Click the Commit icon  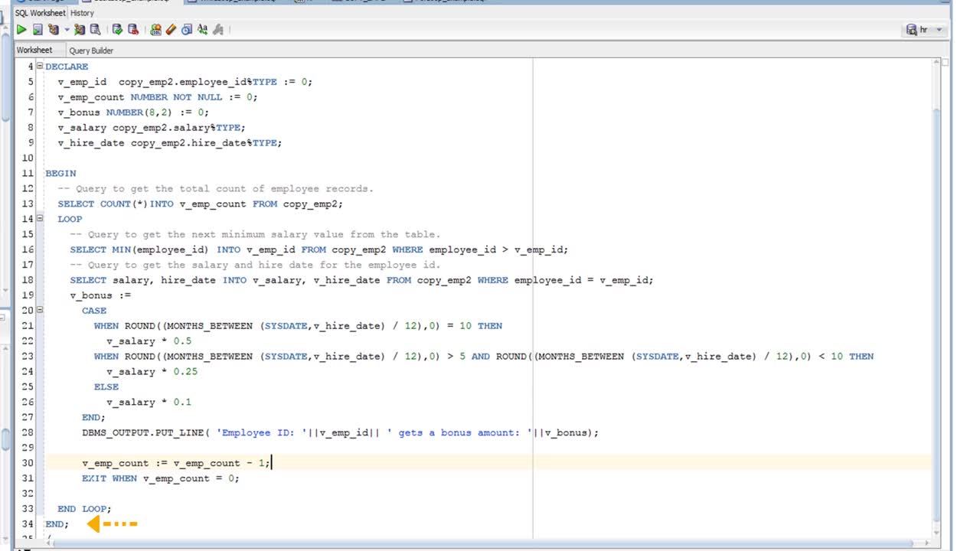tap(117, 30)
